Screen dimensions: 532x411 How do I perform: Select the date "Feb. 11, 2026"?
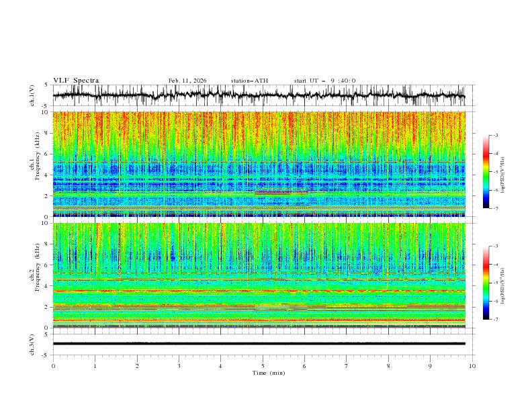pos(187,81)
